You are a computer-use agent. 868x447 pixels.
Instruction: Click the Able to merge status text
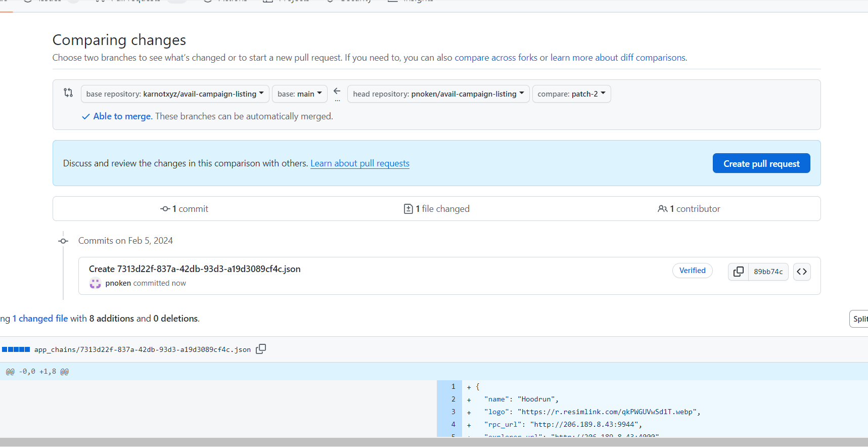[123, 116]
